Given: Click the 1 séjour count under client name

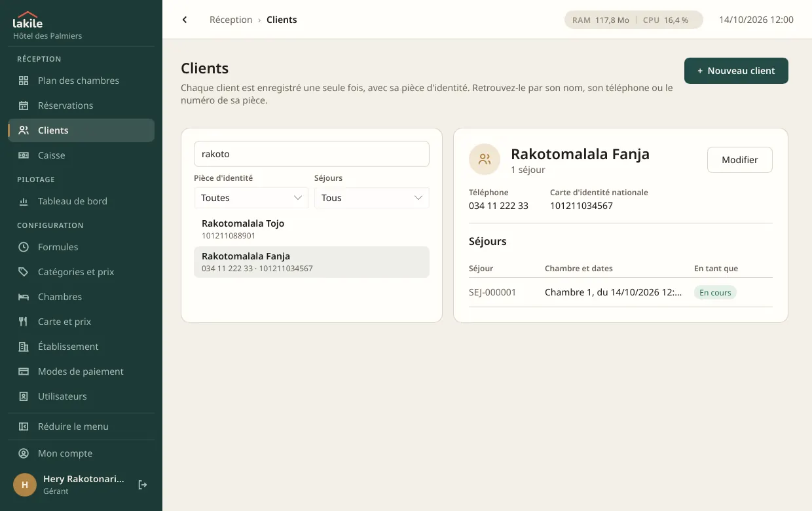Looking at the screenshot, I should point(528,170).
